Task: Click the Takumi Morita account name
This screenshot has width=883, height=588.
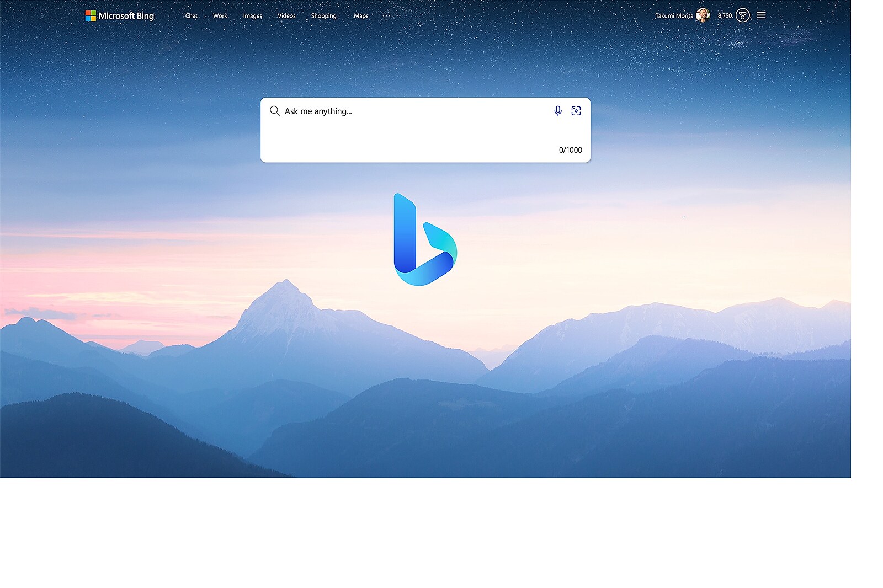Action: click(x=674, y=16)
